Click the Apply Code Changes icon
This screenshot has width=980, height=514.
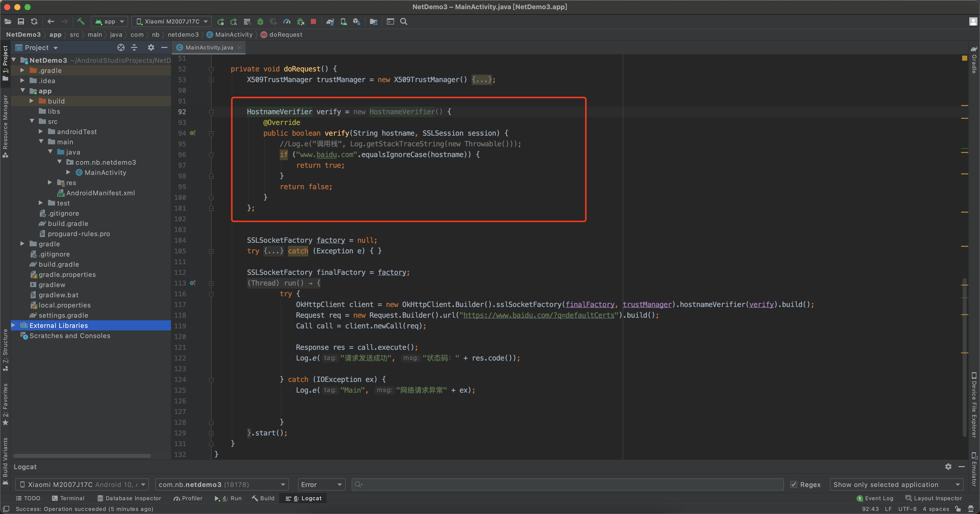click(247, 22)
